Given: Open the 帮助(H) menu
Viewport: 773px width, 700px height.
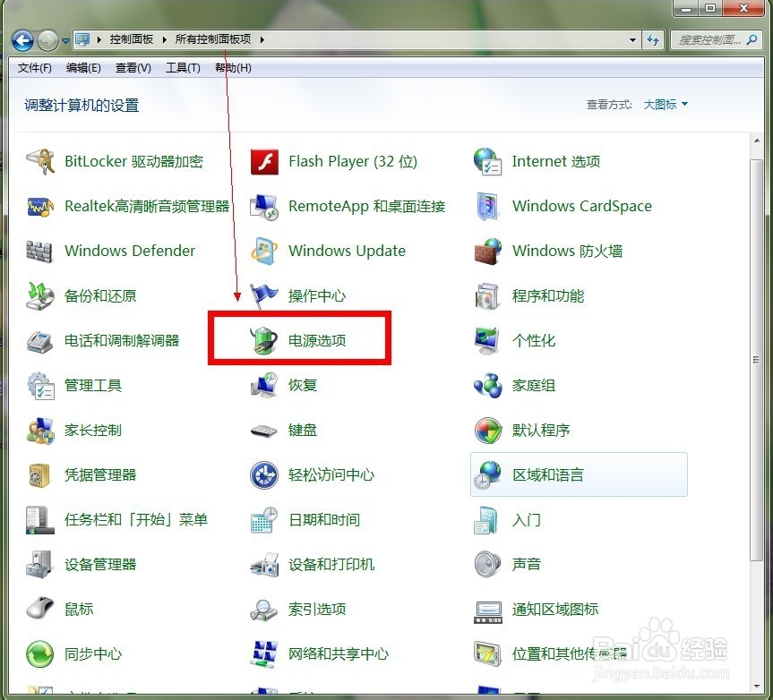Looking at the screenshot, I should (233, 68).
